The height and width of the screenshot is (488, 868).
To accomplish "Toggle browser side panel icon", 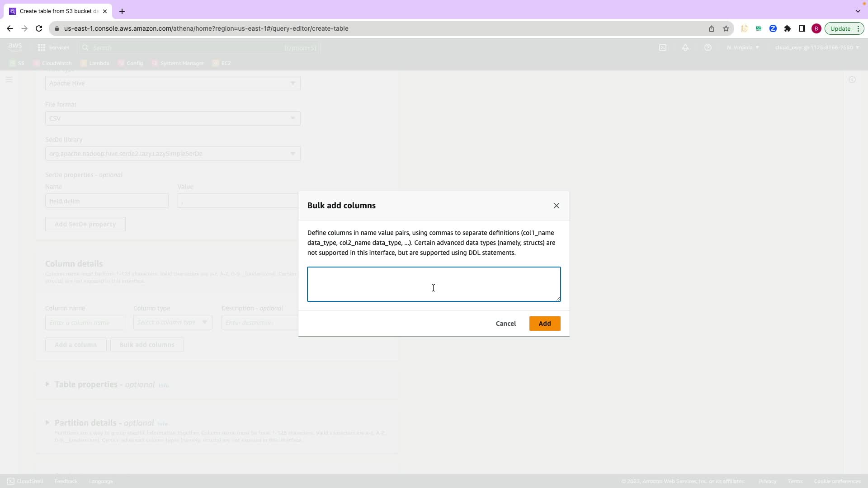I will (x=802, y=28).
